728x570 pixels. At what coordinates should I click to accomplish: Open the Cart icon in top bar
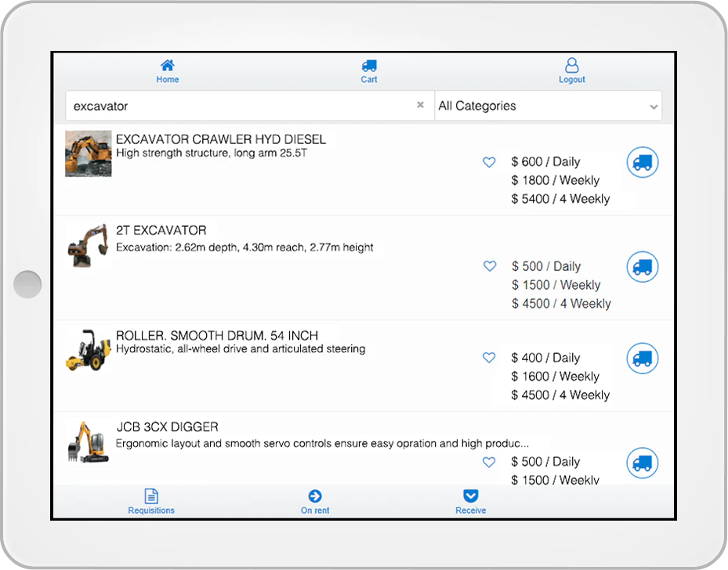[x=369, y=71]
